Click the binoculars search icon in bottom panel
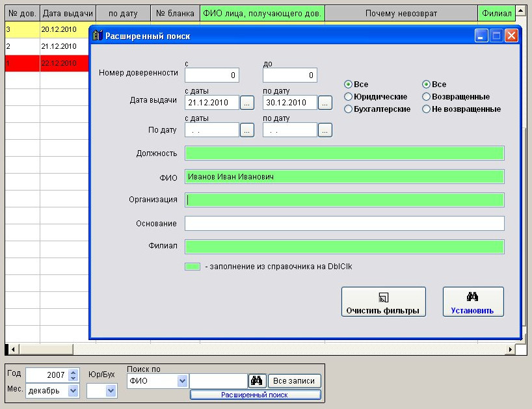Screen dimensions: 532x409 coord(257,381)
